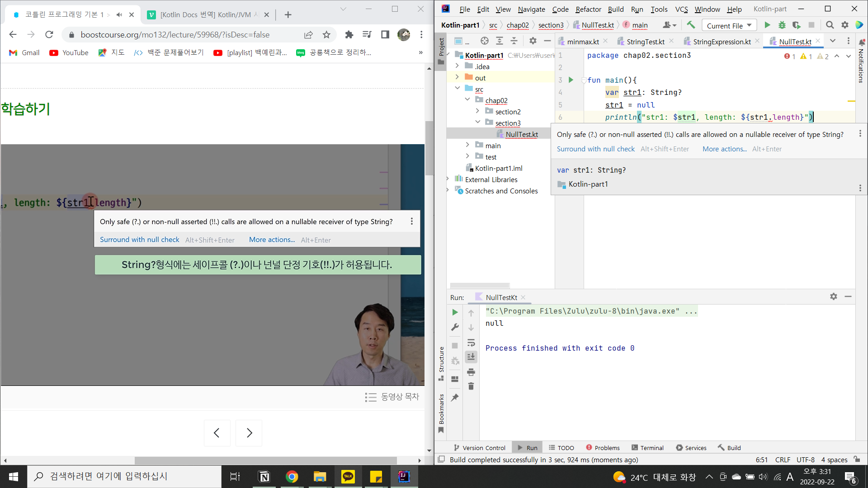Open Project panel options gear
This screenshot has width=868, height=488.
[x=533, y=41]
